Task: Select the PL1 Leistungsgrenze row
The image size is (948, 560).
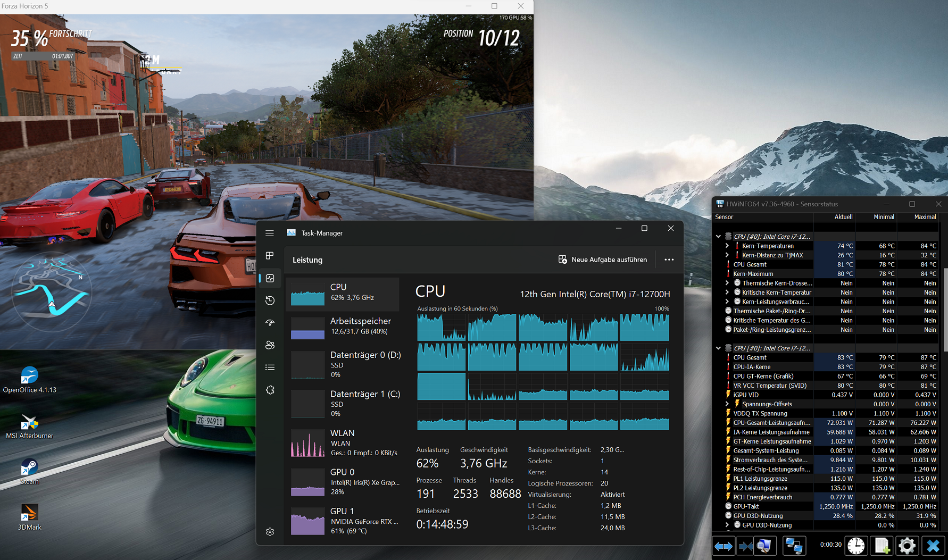Action: click(826, 479)
